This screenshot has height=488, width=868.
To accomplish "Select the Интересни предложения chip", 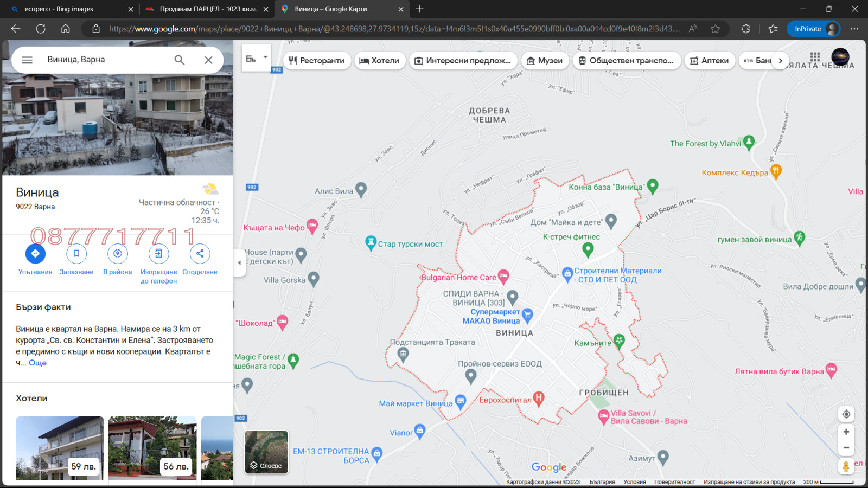I will (463, 61).
